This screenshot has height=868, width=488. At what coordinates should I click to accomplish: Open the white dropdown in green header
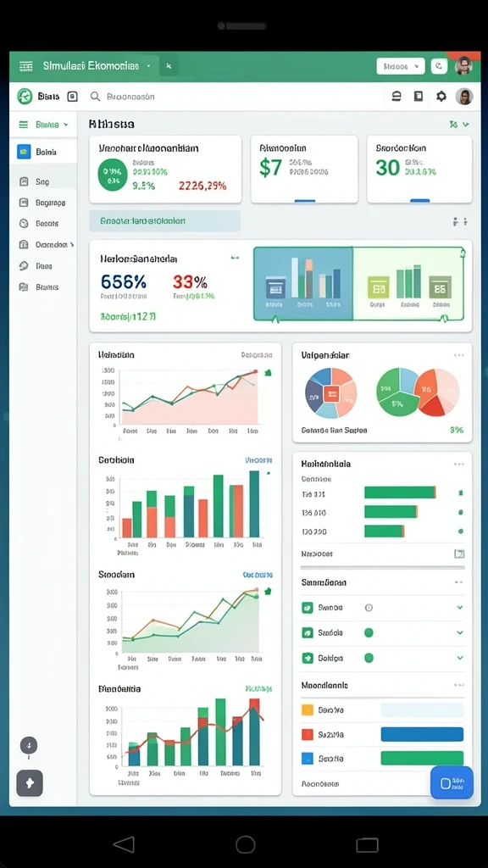[x=401, y=66]
